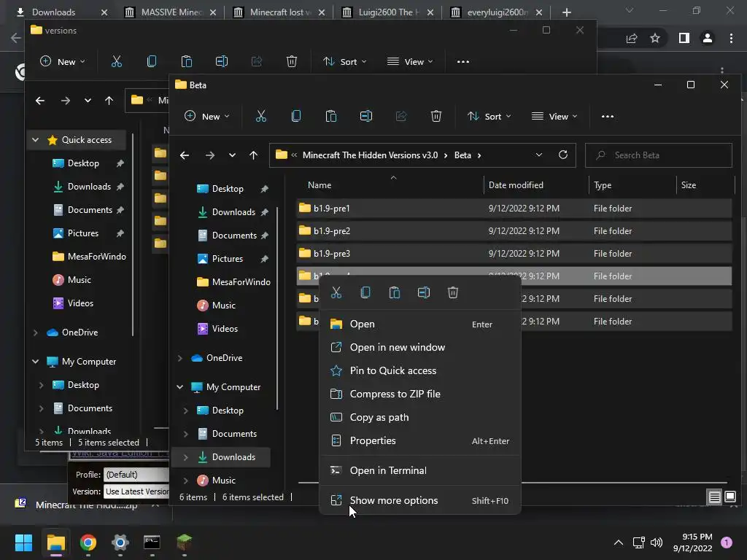Screen dimensions: 747x560
Task: Choose Show more options
Action: [x=419, y=500]
